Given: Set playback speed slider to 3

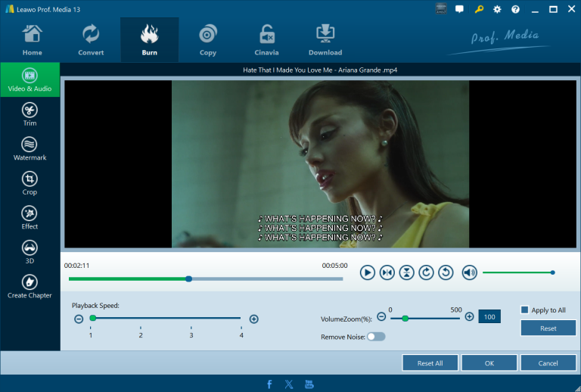Looking at the screenshot, I should coord(191,318).
